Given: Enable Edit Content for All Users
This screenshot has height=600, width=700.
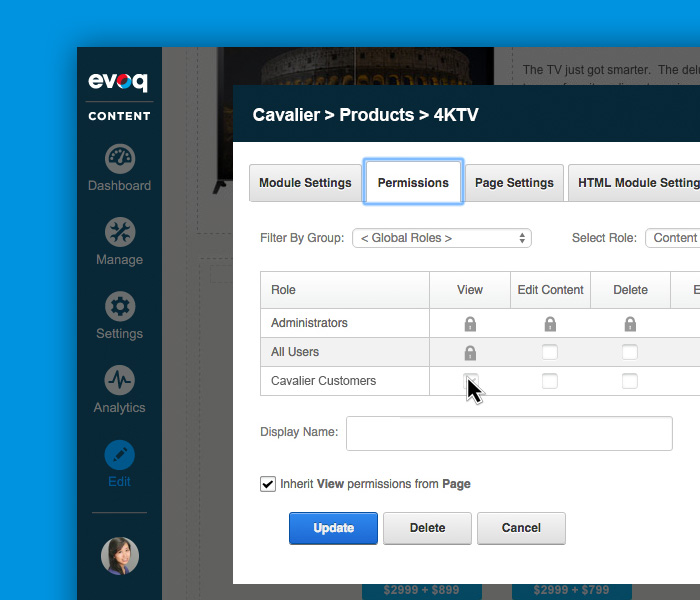Looking at the screenshot, I should pos(550,352).
